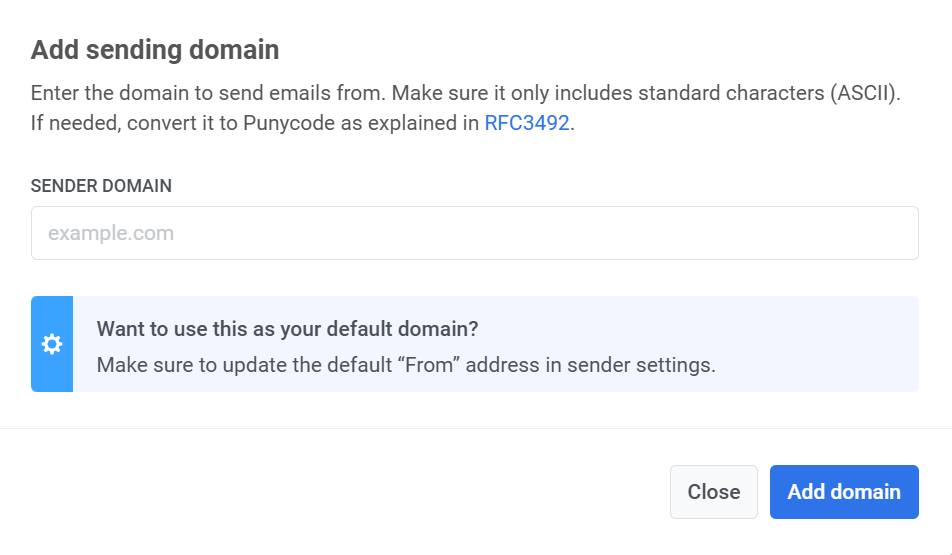Open the RFC3492 link
952x555 pixels.
526,124
